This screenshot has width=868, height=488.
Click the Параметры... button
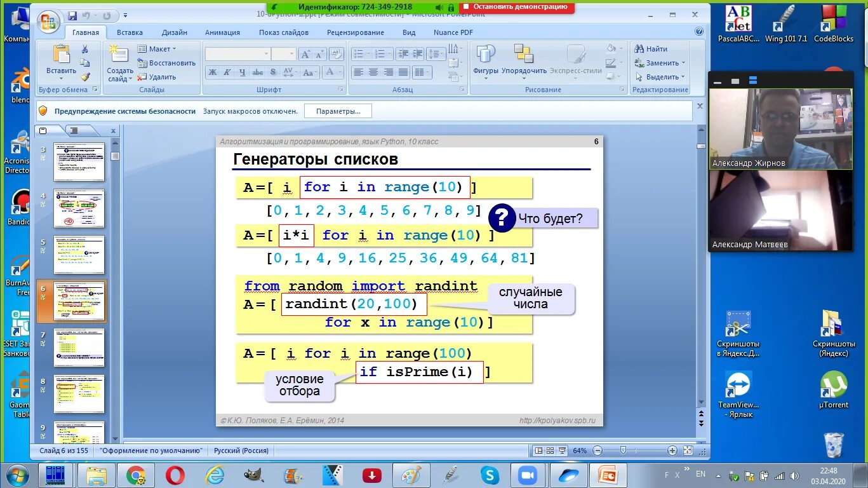[x=338, y=111]
